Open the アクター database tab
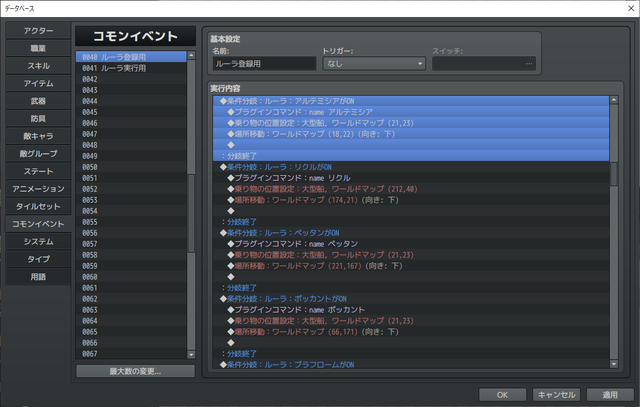The height and width of the screenshot is (407, 640). [38, 31]
